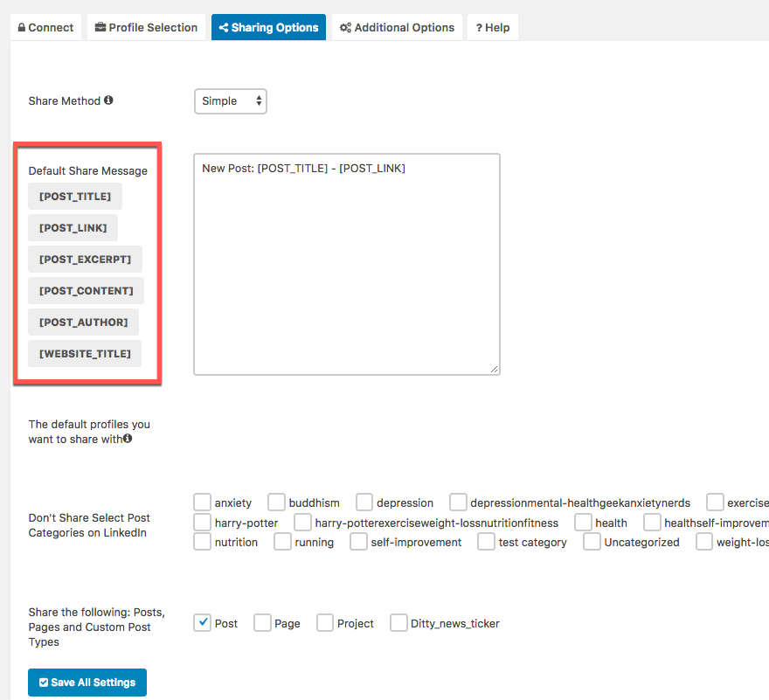Switch to the Connect tab
Viewport: 769px width, 700px height.
click(x=45, y=27)
